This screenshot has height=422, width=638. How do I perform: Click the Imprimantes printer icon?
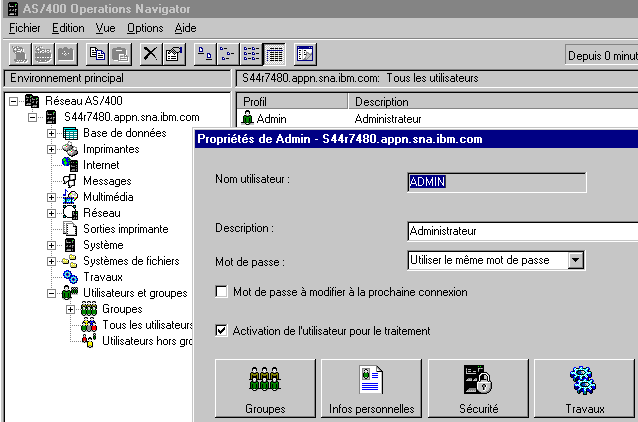tap(70, 149)
